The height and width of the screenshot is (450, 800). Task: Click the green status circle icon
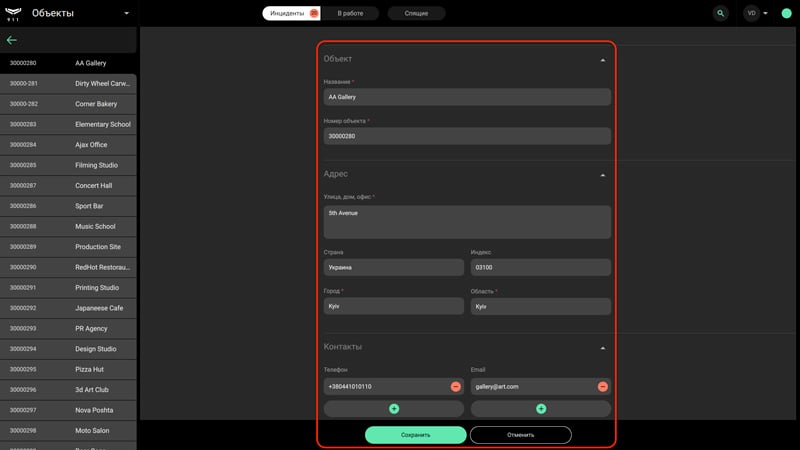pyautogui.click(x=786, y=13)
